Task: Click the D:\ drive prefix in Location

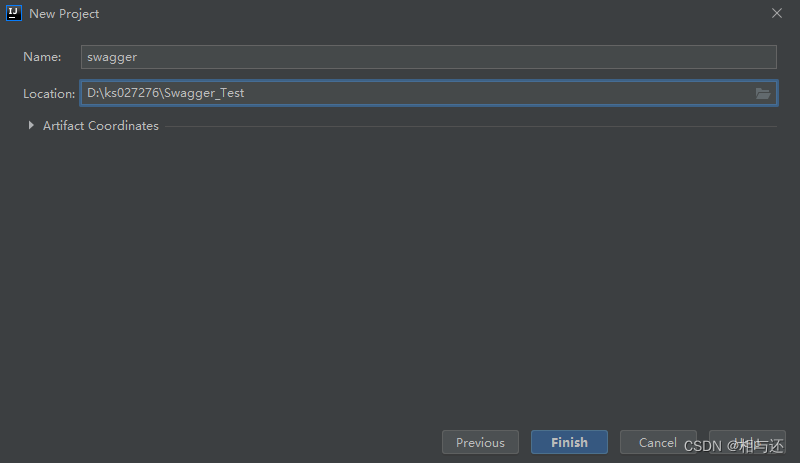Action: pyautogui.click(x=95, y=93)
